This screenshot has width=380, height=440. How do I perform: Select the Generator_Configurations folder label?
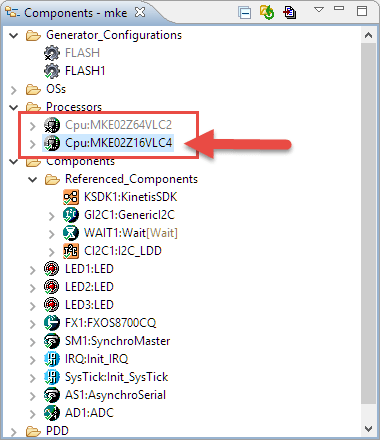114,35
